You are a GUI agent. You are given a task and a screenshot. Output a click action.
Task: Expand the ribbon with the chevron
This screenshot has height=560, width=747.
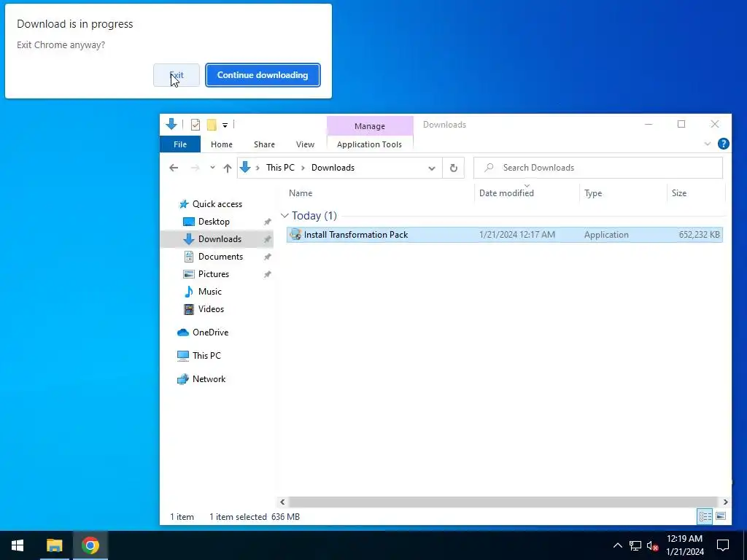(x=708, y=144)
